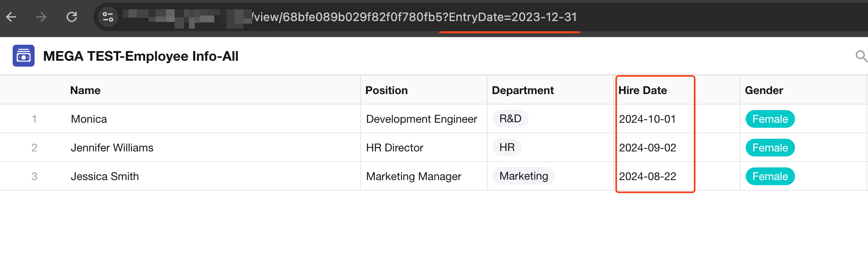The height and width of the screenshot is (264, 868).
Task: Open the Jessica Smith record
Action: click(105, 176)
